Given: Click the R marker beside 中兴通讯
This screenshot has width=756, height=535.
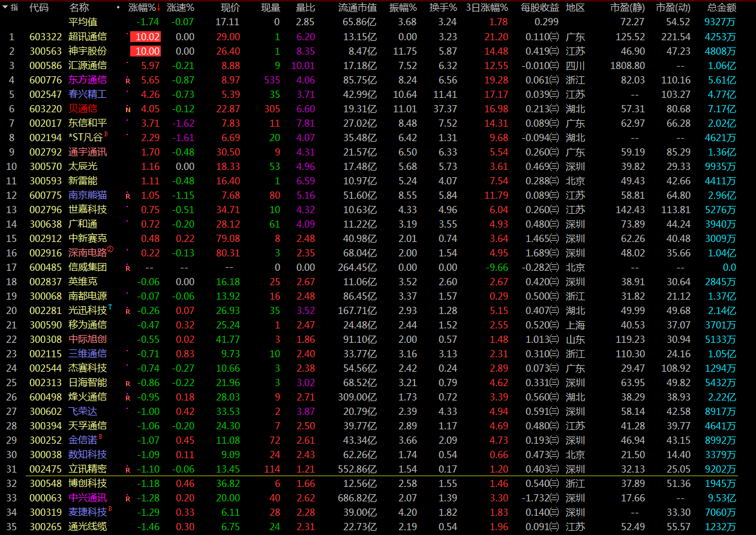Looking at the screenshot, I should coord(128,498).
